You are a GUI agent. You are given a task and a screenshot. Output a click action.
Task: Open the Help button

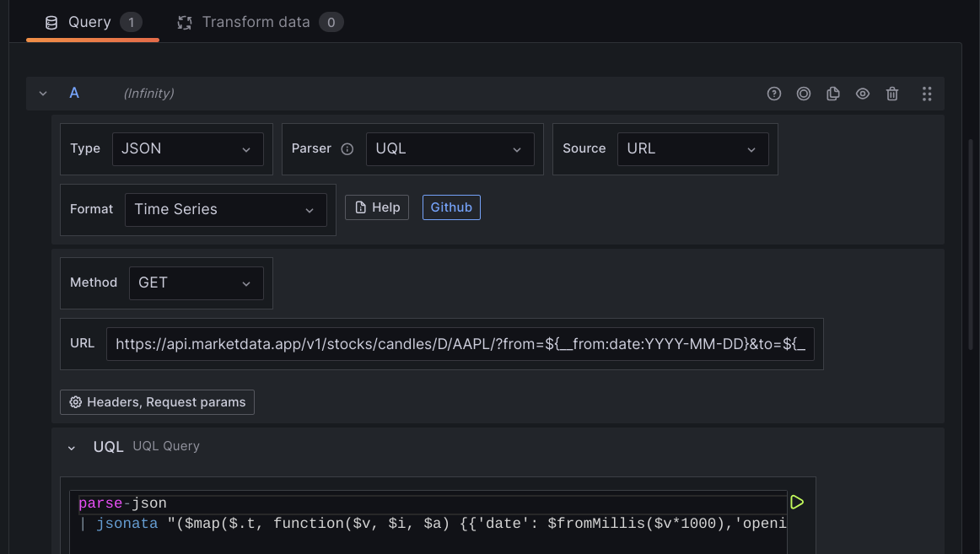[377, 207]
